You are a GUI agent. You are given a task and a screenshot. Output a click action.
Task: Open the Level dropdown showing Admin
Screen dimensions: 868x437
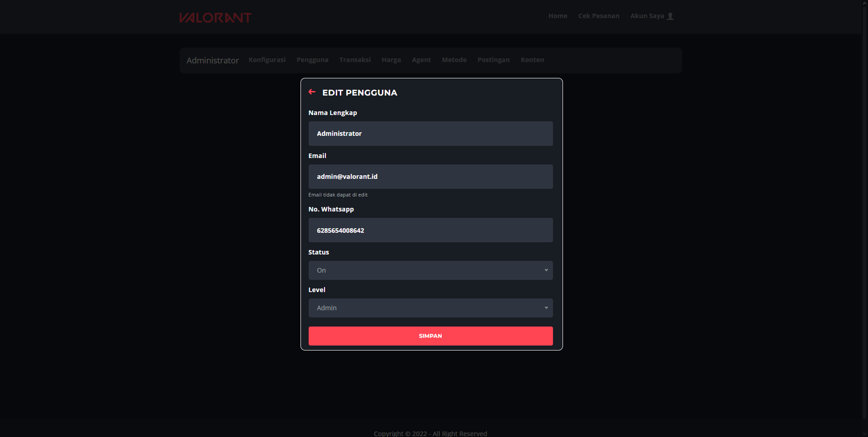coord(430,308)
